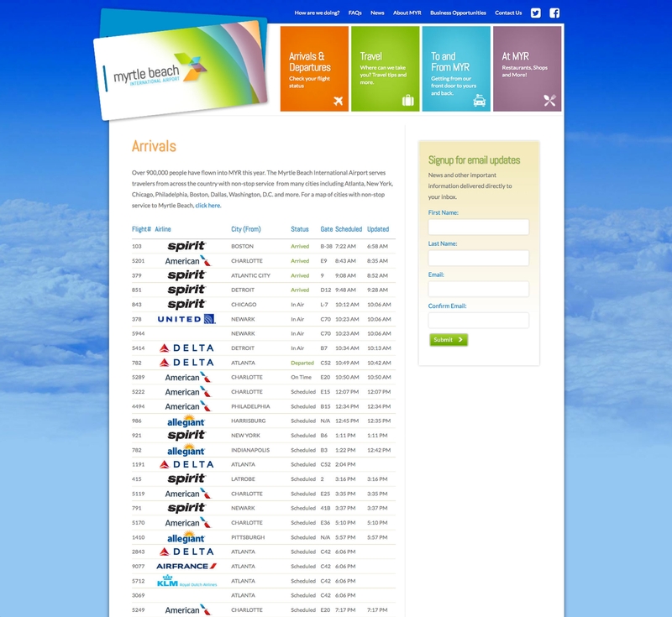Click the Delta logo for flight 782 Atlanta
This screenshot has height=617, width=672.
(x=186, y=363)
